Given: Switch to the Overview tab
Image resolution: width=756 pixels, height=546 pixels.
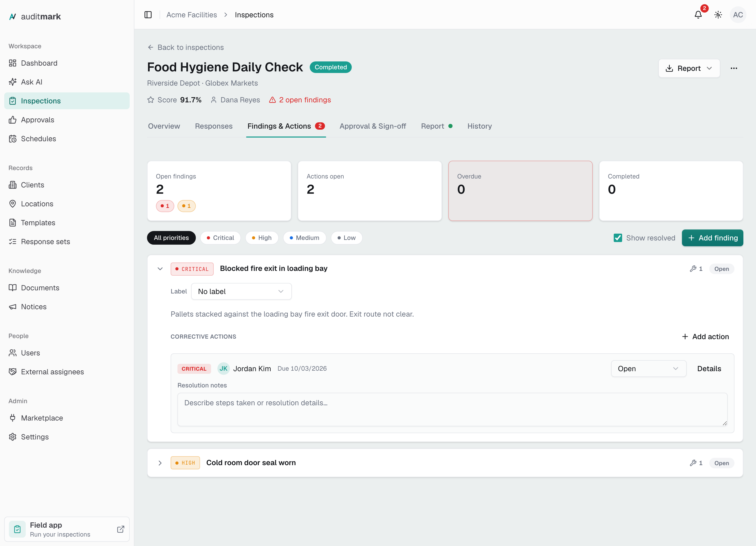Looking at the screenshot, I should coord(164,126).
